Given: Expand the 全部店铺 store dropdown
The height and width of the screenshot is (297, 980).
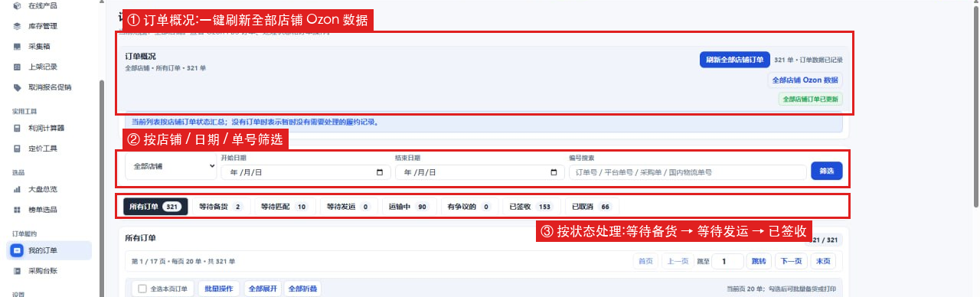Looking at the screenshot, I should (171, 165).
